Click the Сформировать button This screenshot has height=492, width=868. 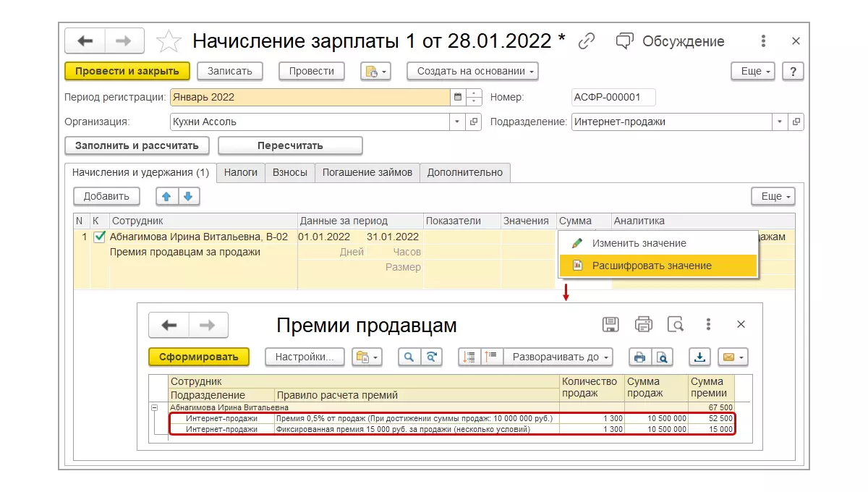199,357
